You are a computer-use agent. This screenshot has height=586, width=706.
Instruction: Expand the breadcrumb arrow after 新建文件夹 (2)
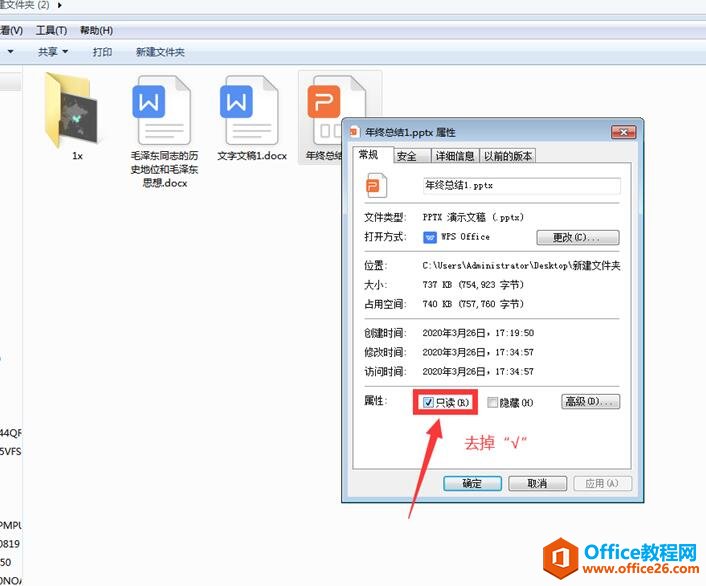59,5
